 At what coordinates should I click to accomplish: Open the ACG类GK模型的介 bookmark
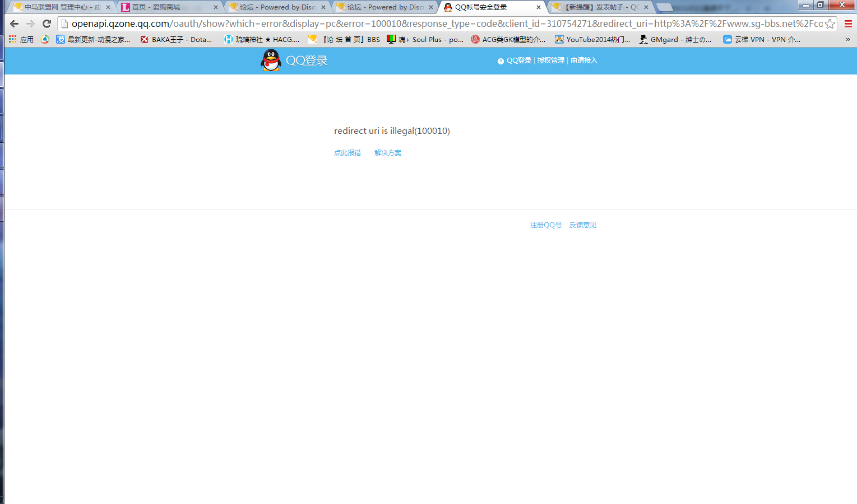[x=508, y=40]
